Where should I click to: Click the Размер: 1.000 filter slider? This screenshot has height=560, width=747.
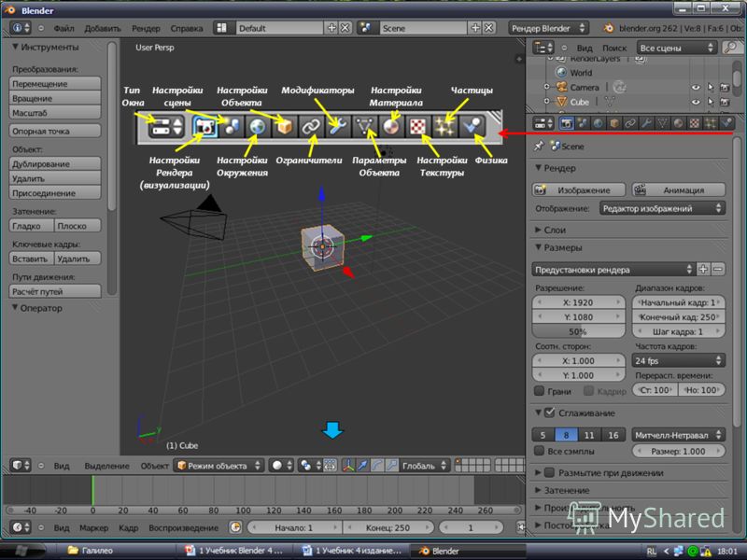point(679,451)
